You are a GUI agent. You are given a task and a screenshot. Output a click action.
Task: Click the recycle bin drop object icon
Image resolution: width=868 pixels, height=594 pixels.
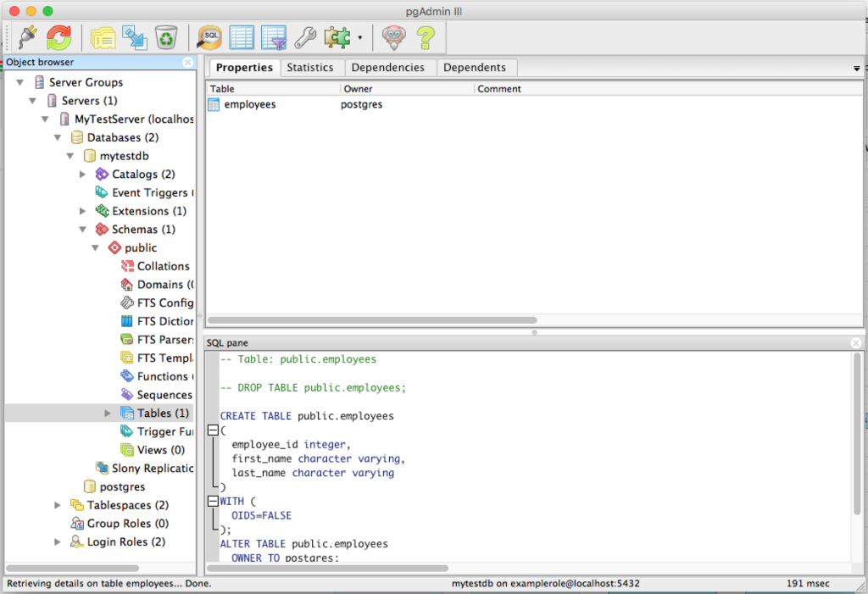(x=166, y=37)
